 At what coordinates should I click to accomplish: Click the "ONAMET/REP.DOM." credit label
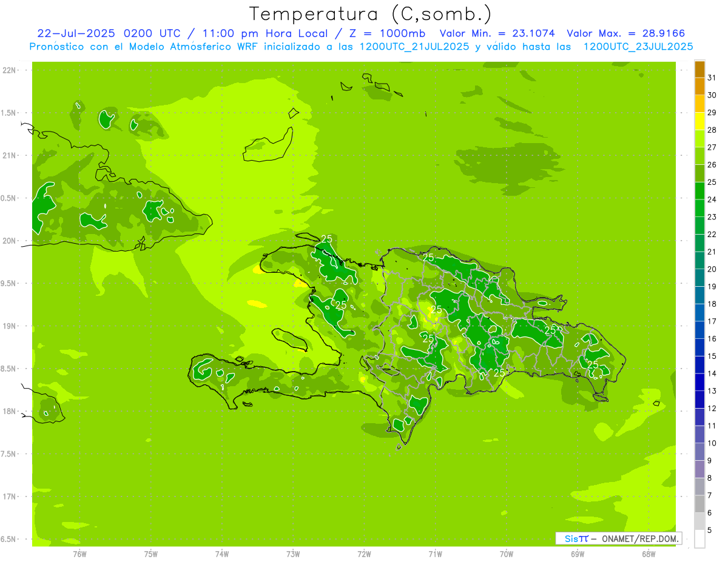641,538
